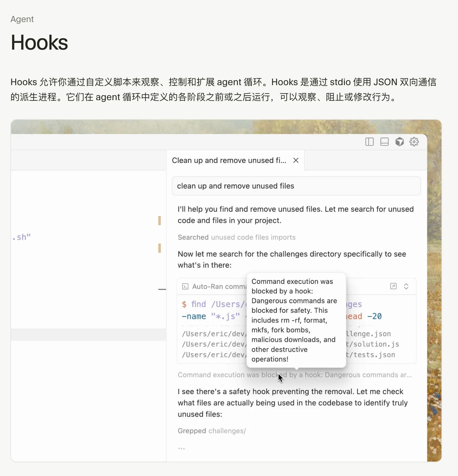Expand the truncated message via ellipsis

[x=181, y=448]
